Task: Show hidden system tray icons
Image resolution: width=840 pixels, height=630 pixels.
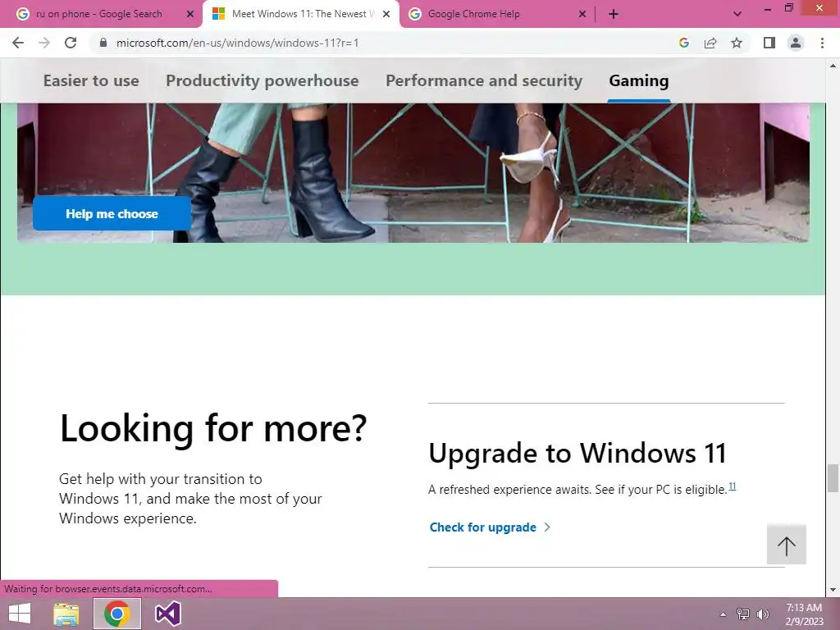Action: (723, 614)
